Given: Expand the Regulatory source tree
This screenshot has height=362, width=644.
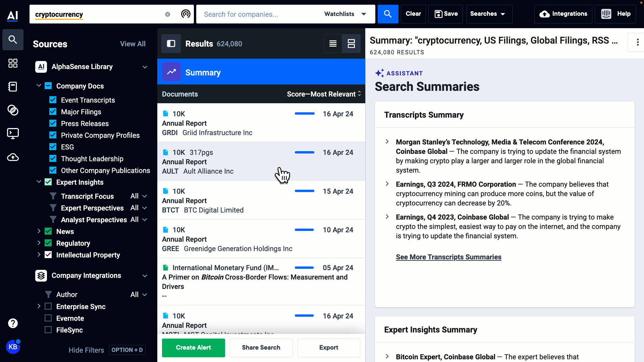Looking at the screenshot, I should [x=39, y=243].
